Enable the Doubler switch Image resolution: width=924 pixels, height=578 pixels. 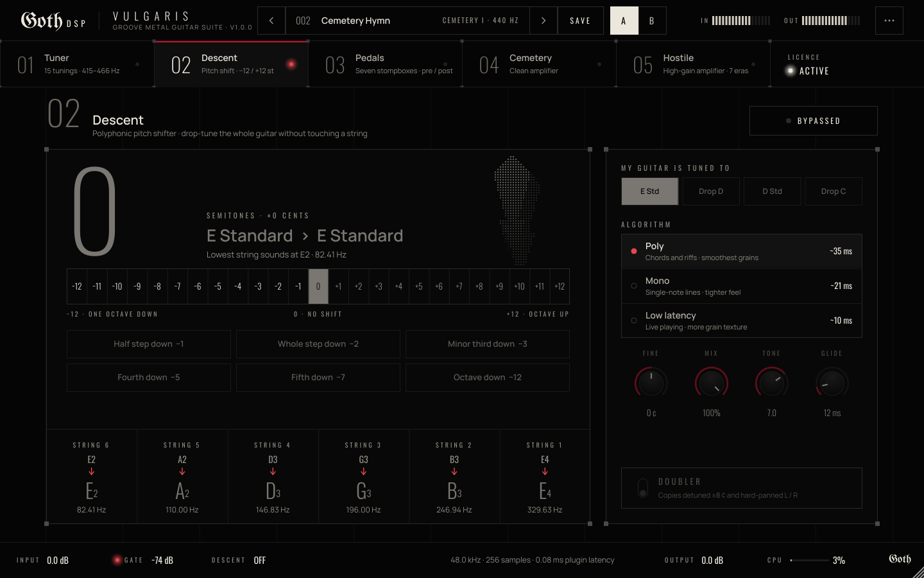(643, 488)
